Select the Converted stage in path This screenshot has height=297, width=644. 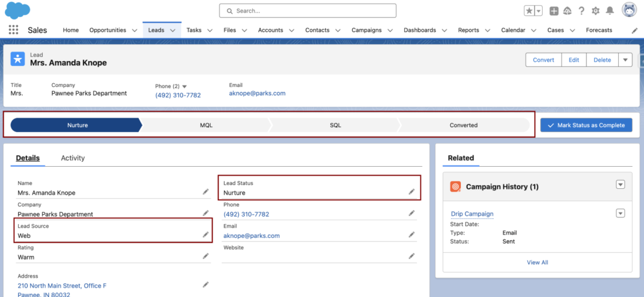(x=464, y=125)
